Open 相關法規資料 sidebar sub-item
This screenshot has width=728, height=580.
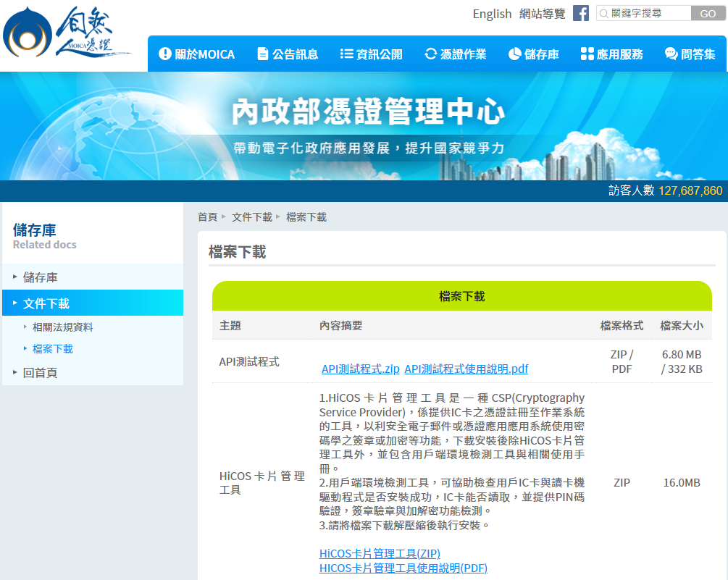coord(62,327)
